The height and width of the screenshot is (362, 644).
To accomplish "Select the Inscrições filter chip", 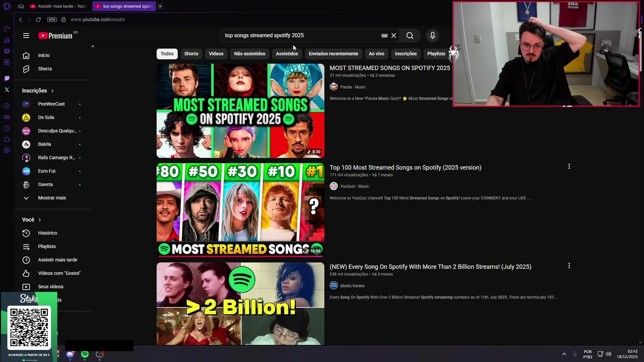I will [406, 54].
